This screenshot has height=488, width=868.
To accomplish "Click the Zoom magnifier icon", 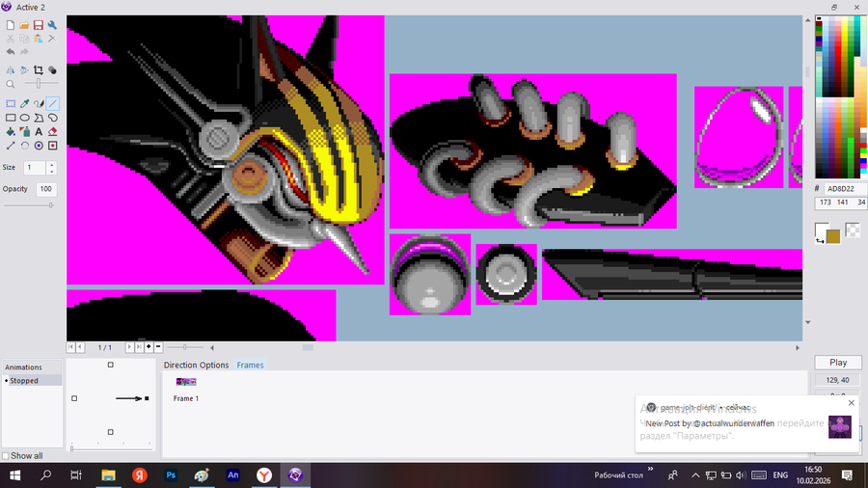I will click(11, 84).
